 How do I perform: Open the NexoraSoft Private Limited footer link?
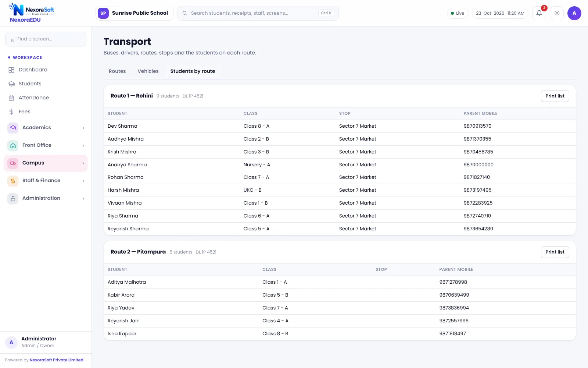click(x=56, y=360)
